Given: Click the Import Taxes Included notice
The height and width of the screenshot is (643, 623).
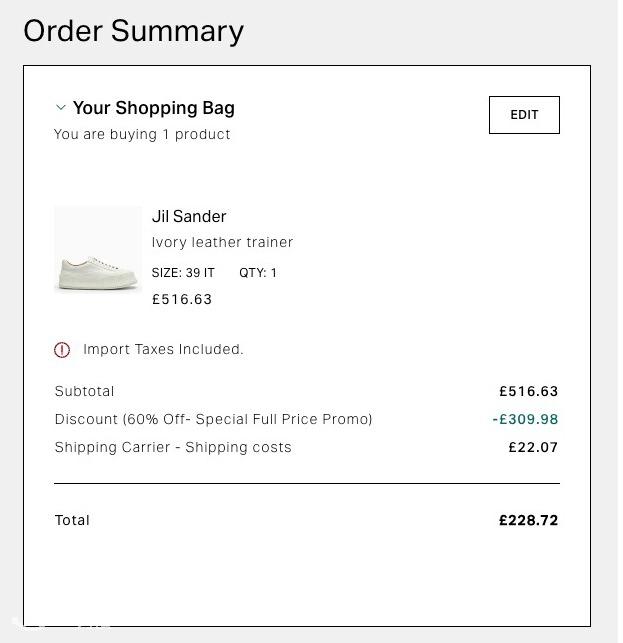Looking at the screenshot, I should pos(163,349).
